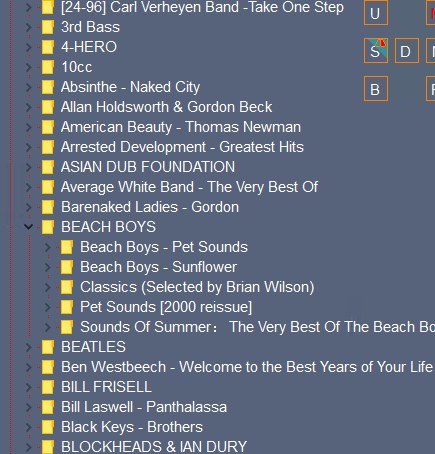The width and height of the screenshot is (435, 454).
Task: Click the B box button
Action: point(376,89)
